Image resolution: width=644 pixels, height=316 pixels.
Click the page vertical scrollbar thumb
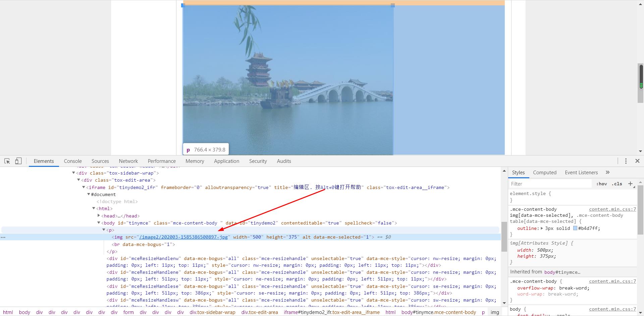point(641,83)
